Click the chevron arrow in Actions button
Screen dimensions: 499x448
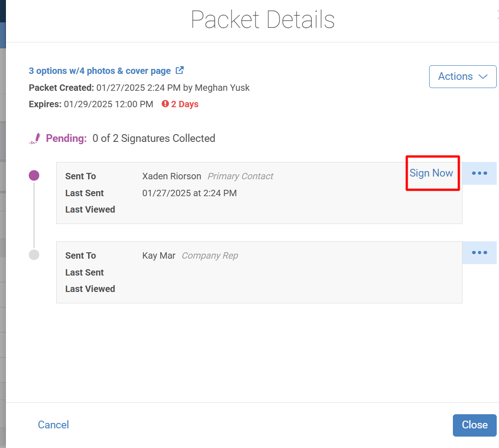(483, 77)
